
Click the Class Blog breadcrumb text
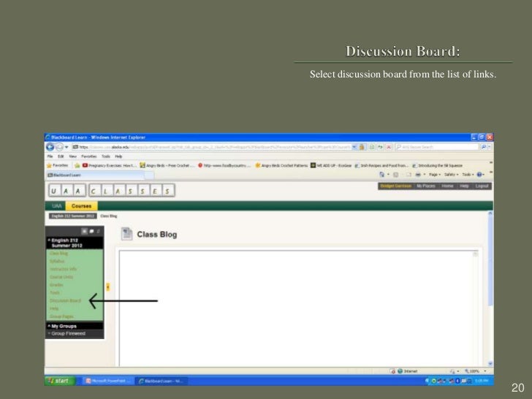click(109, 216)
